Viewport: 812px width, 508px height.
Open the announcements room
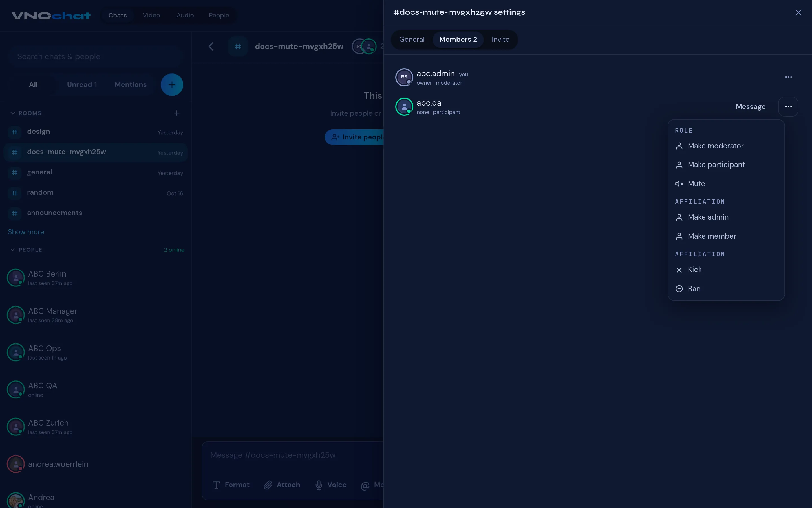[96, 213]
